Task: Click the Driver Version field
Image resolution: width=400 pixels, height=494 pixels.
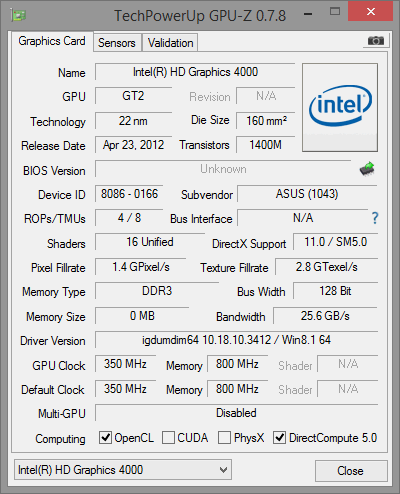Action: click(x=236, y=340)
